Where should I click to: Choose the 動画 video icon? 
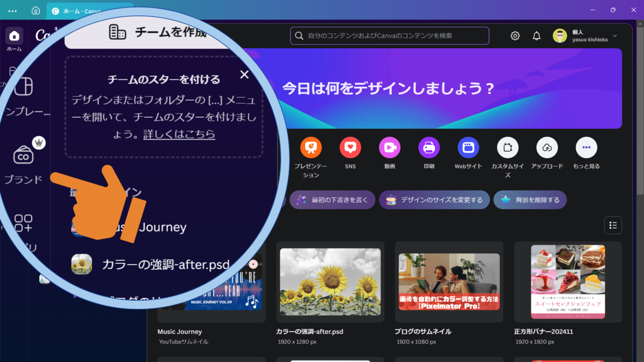coord(390,147)
